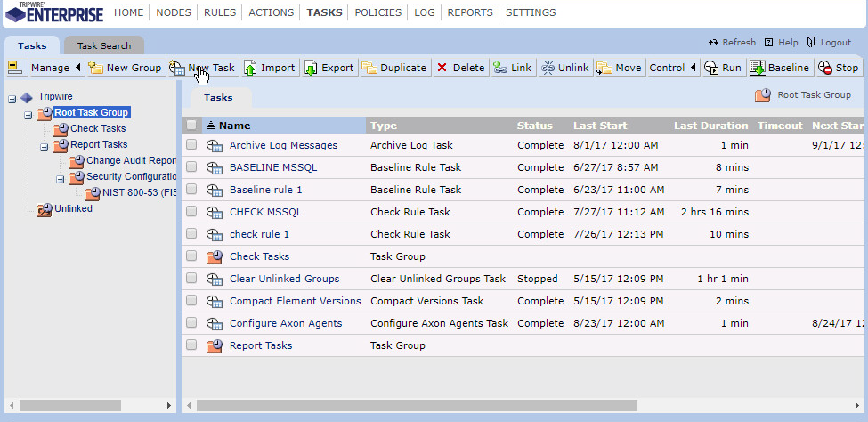
Task: Tick the checkbox for Archive Log Messages
Action: click(191, 145)
